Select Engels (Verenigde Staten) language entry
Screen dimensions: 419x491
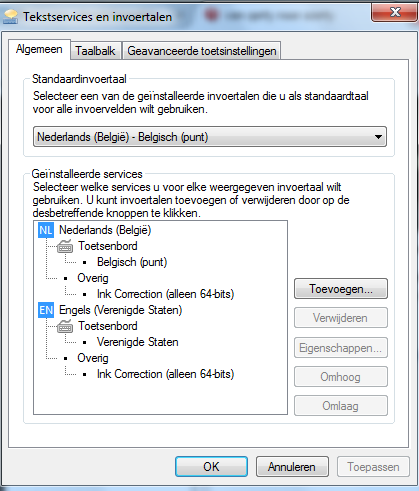pos(120,310)
